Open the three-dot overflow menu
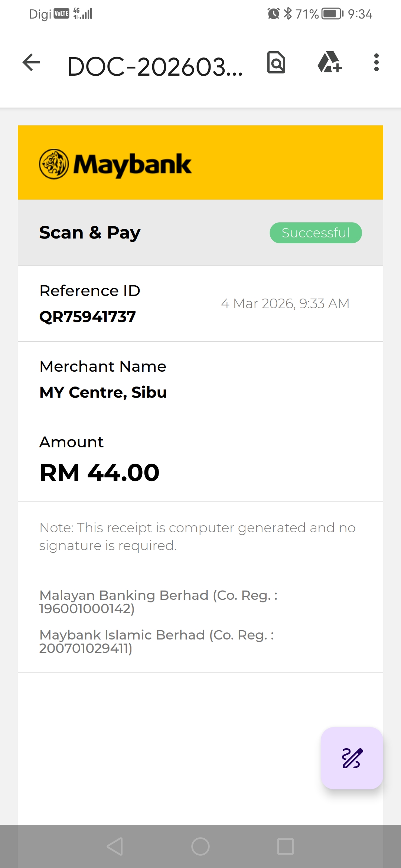401x868 pixels. click(376, 62)
